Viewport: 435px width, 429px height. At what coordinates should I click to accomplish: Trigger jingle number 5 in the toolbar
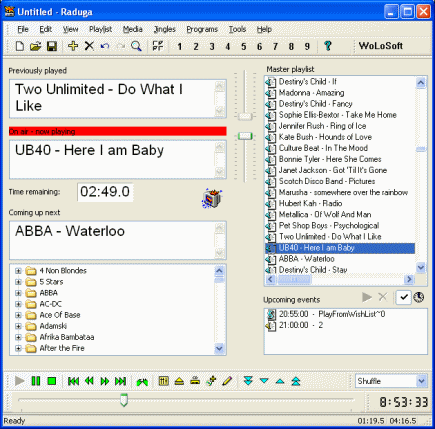click(244, 46)
